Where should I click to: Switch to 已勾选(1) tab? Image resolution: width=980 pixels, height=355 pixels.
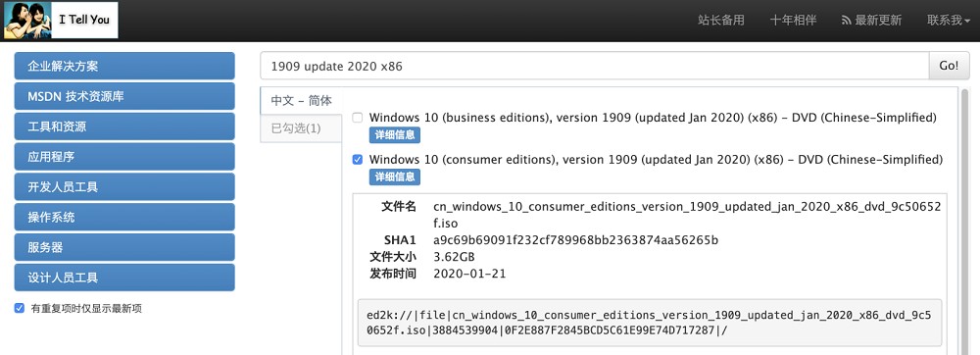[x=301, y=128]
